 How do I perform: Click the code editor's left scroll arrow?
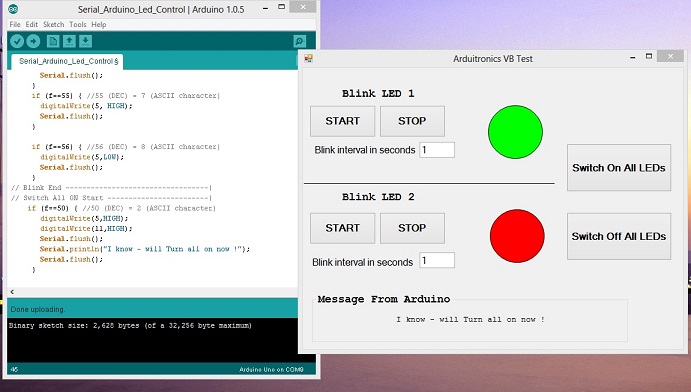pyautogui.click(x=12, y=292)
